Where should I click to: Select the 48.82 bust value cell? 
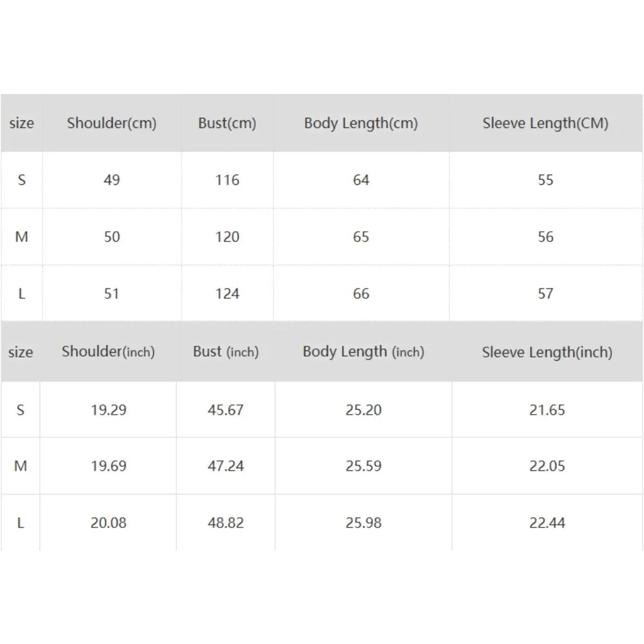click(x=225, y=522)
